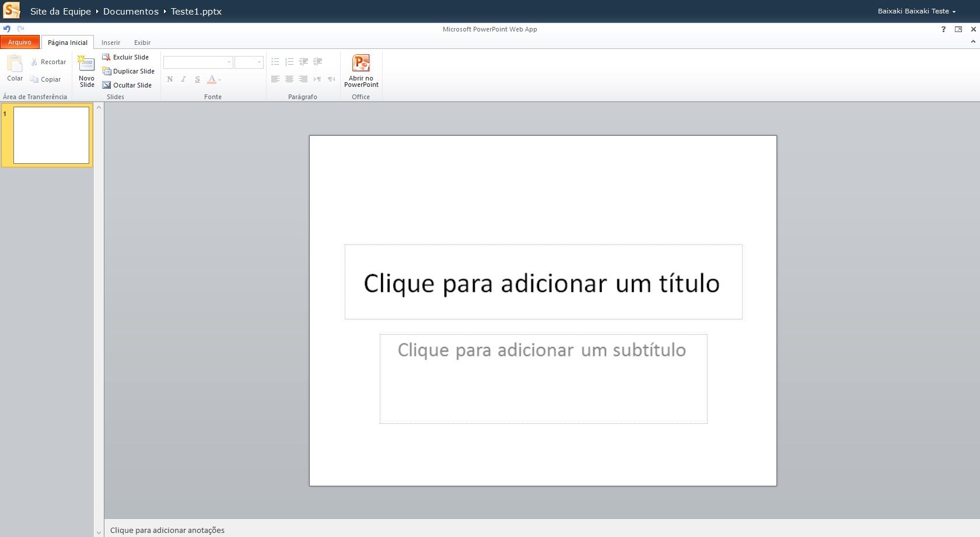Collapse the ribbon with the chevron
This screenshot has width=980, height=537.
click(x=972, y=41)
